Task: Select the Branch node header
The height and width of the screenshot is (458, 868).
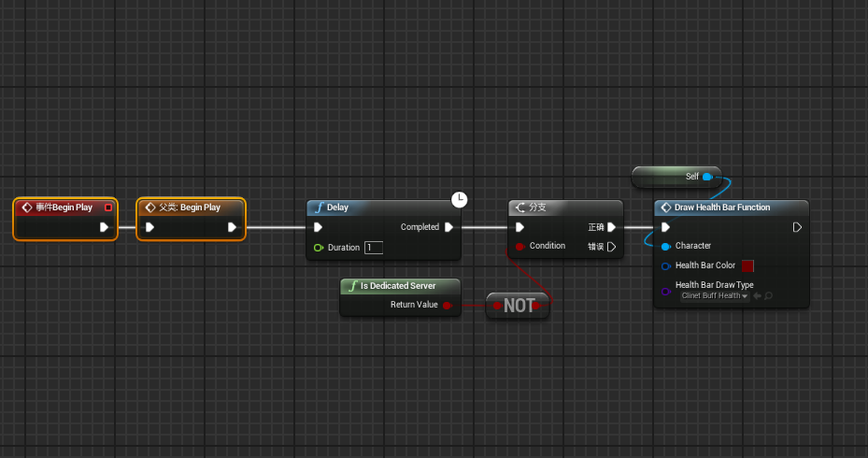Action: 566,208
